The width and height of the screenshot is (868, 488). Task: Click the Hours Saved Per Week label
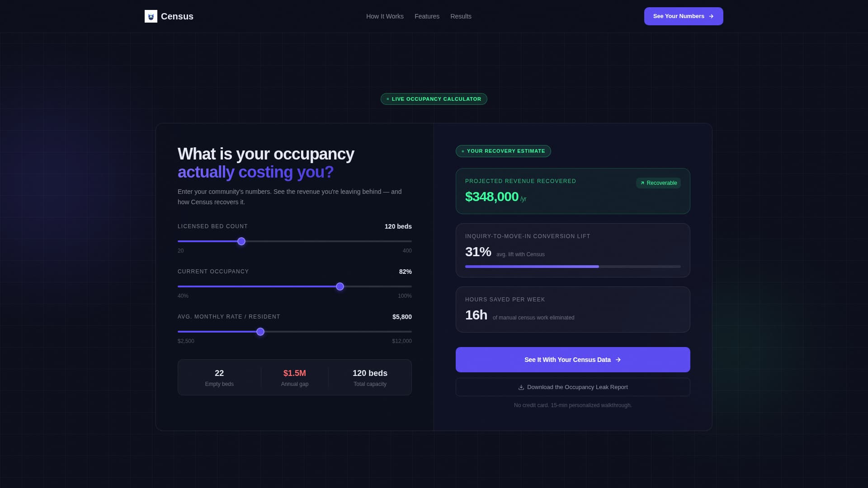pyautogui.click(x=505, y=300)
